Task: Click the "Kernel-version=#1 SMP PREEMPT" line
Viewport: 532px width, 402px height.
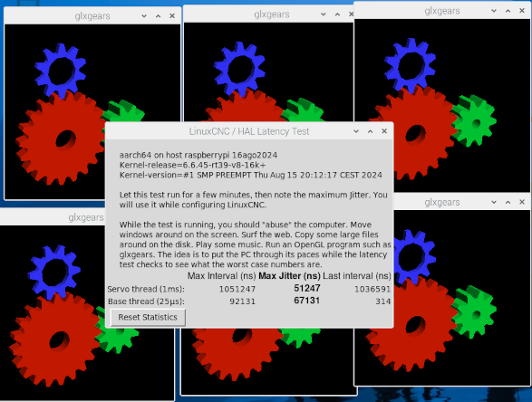Action: tap(250, 175)
